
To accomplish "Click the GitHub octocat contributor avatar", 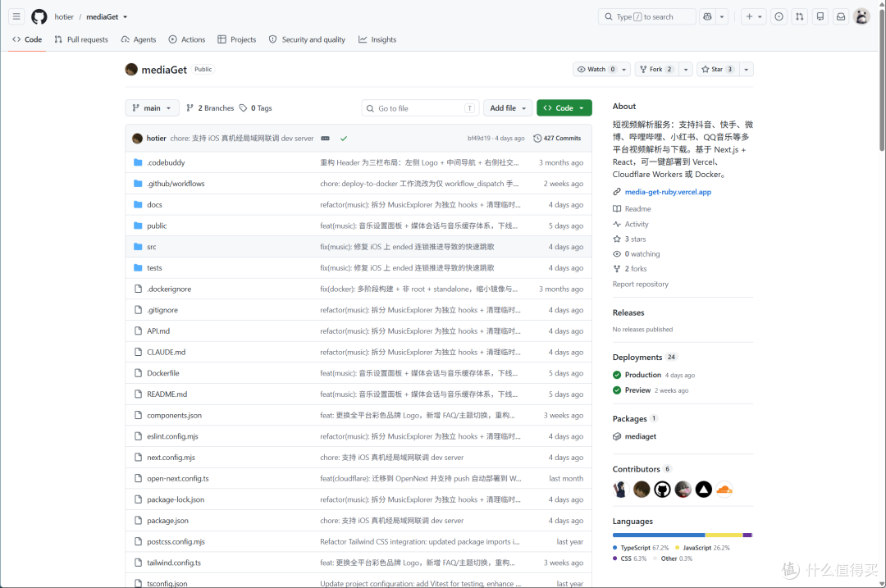I will coord(662,489).
